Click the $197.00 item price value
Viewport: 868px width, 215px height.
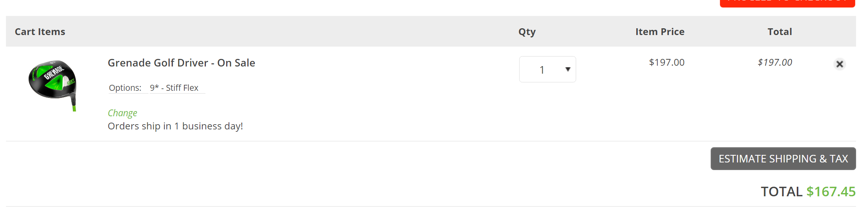(x=667, y=63)
